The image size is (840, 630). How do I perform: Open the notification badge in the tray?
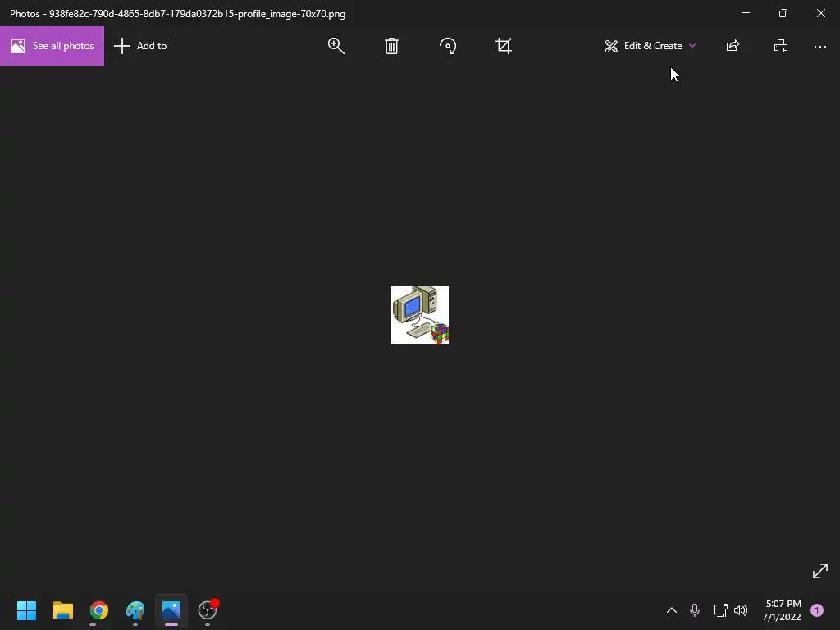coord(817,610)
